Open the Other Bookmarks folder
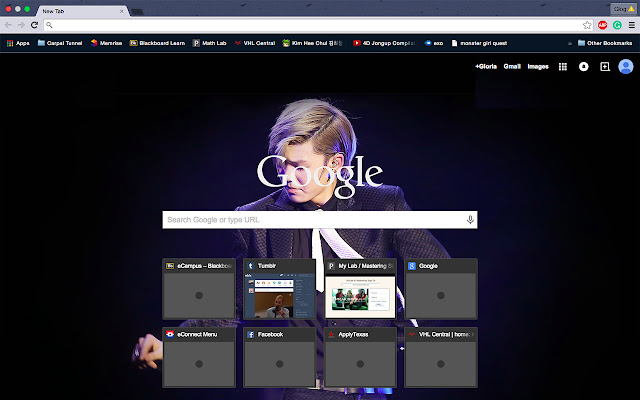Screen dimensions: 640x400 (605, 43)
